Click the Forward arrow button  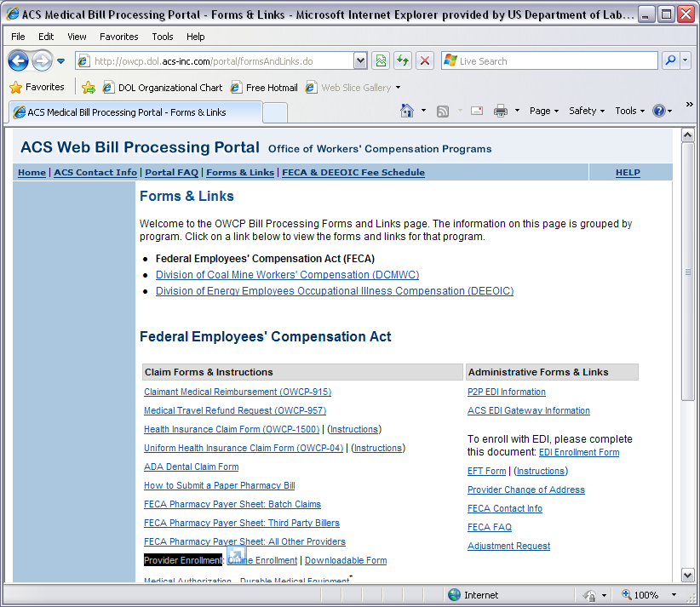coord(43,60)
